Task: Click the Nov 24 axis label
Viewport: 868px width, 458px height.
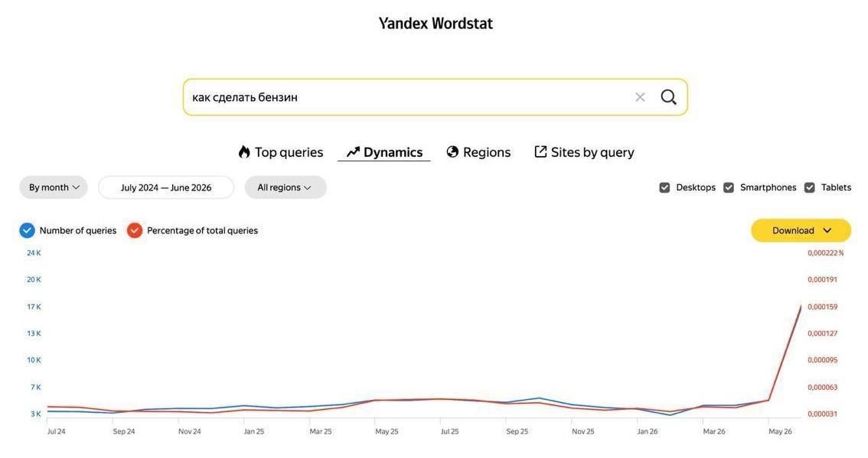Action: pos(189,431)
